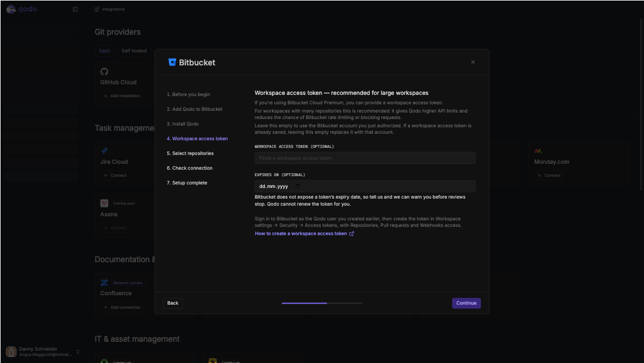The width and height of the screenshot is (644, 363).
Task: Click the Bitbucket logo icon in dialog header
Action: [172, 62]
